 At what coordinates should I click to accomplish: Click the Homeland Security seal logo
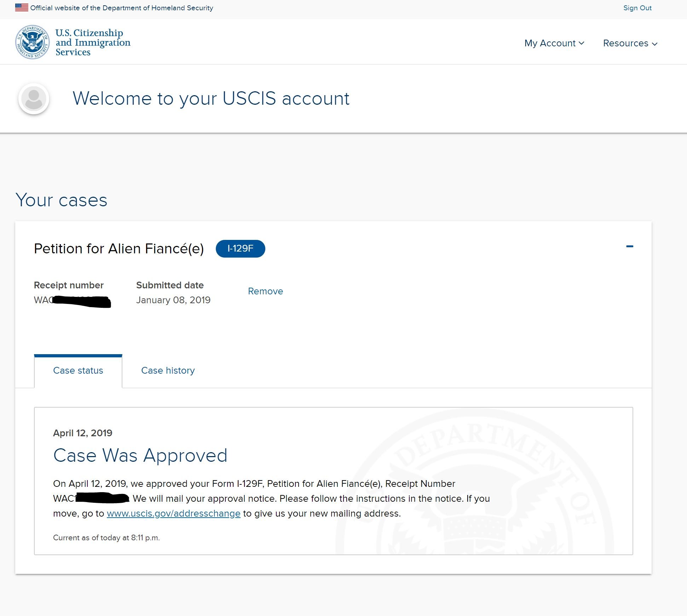click(33, 42)
